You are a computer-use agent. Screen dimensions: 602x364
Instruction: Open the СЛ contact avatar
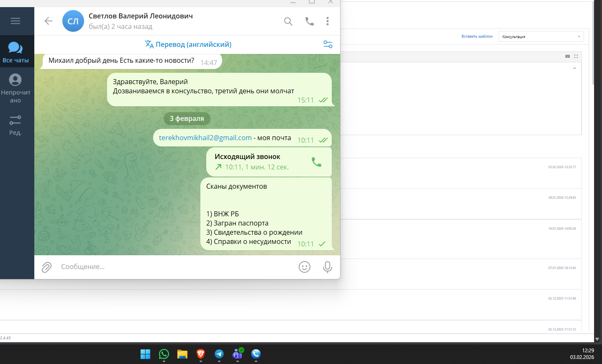coord(73,21)
